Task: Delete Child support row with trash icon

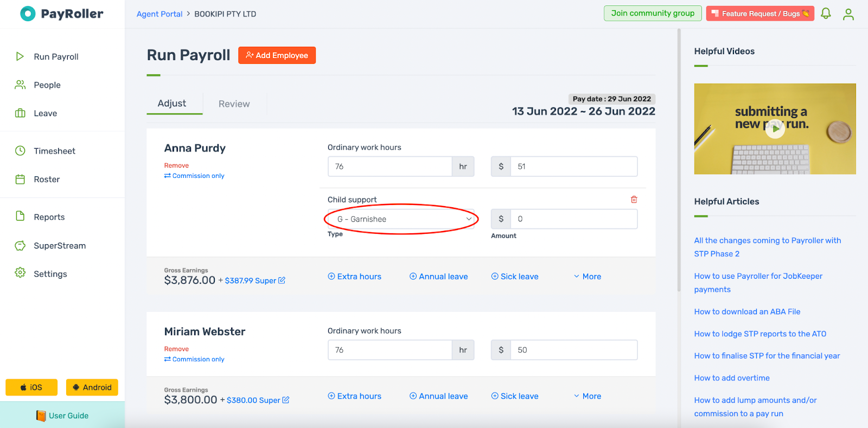Action: 634,200
